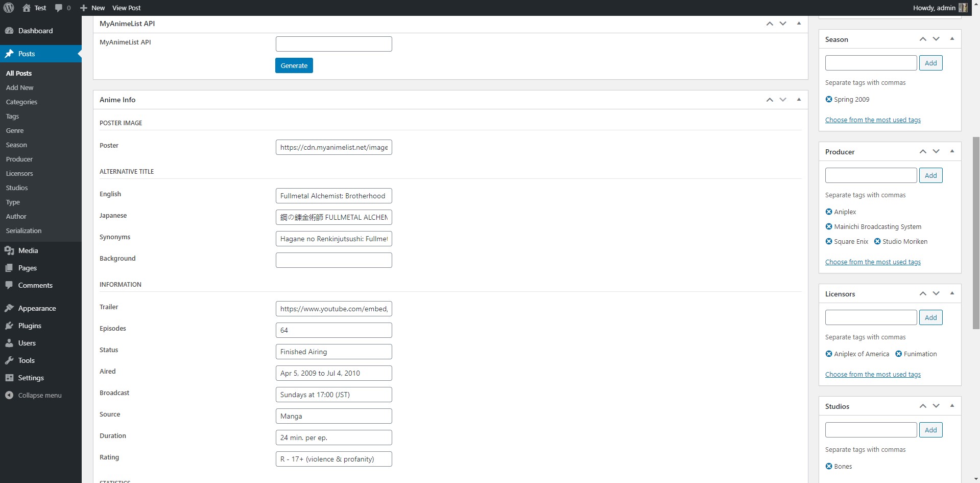Viewport: 980px width, 483px height.
Task: Click Choose from most used tags under Season
Action: pos(873,120)
